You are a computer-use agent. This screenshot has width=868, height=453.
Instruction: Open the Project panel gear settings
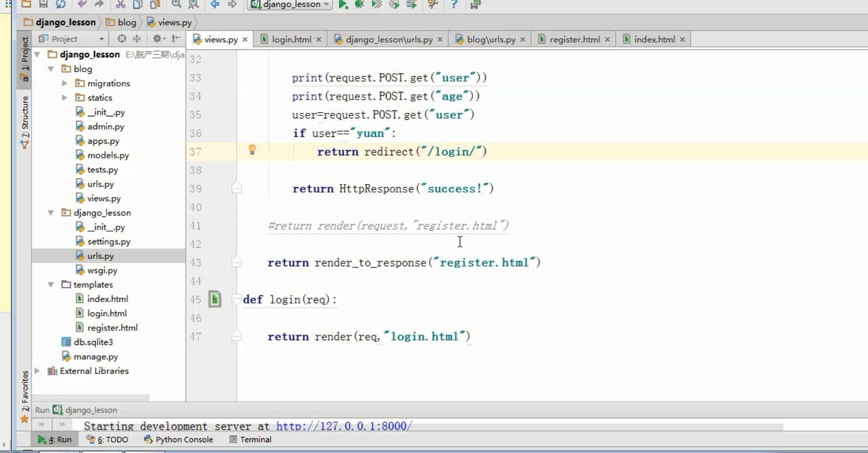[x=158, y=39]
